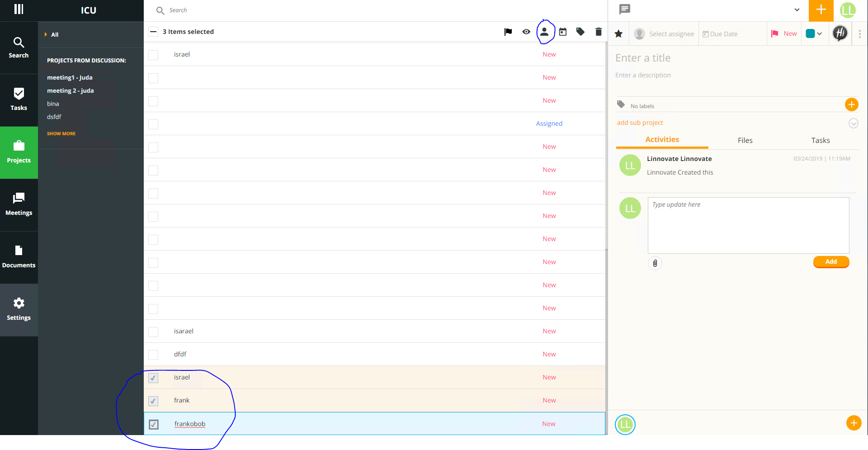Open Documents section in sidebar
Screen dimensions: 868x450
19,257
